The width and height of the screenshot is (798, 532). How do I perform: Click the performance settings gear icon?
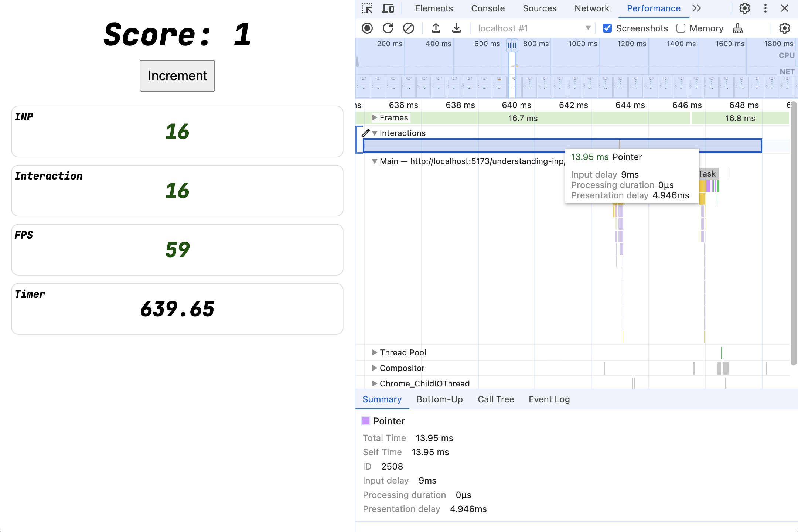coord(785,28)
